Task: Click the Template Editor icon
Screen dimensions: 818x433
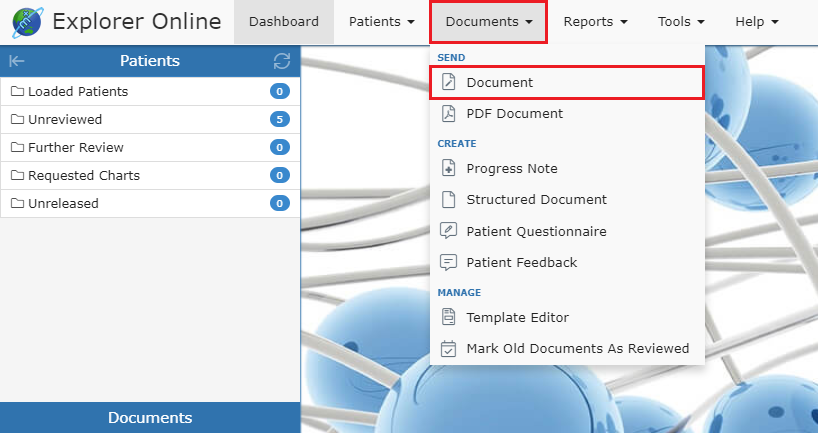Action: click(x=449, y=318)
